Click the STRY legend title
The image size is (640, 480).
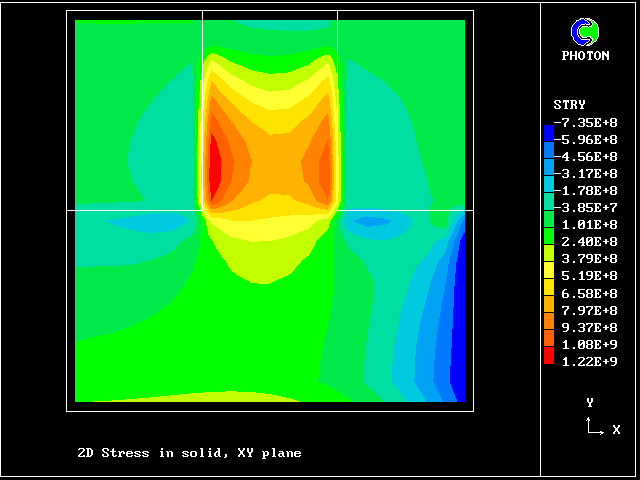(569, 105)
